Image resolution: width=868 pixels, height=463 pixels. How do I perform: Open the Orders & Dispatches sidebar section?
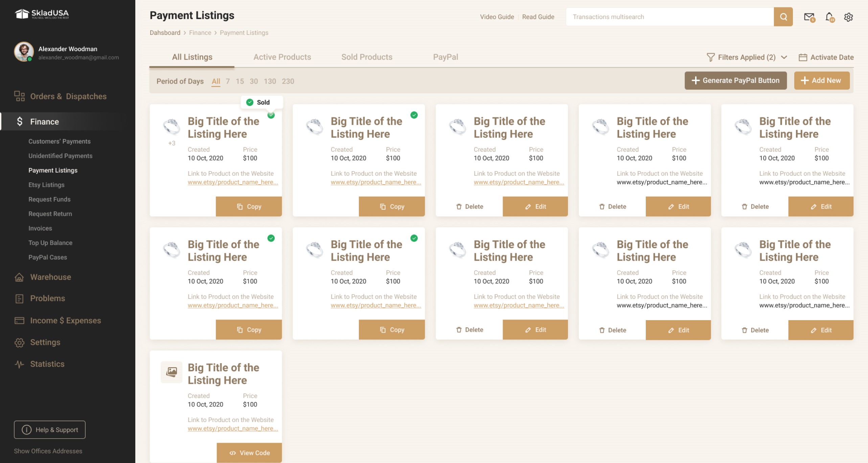tap(69, 96)
